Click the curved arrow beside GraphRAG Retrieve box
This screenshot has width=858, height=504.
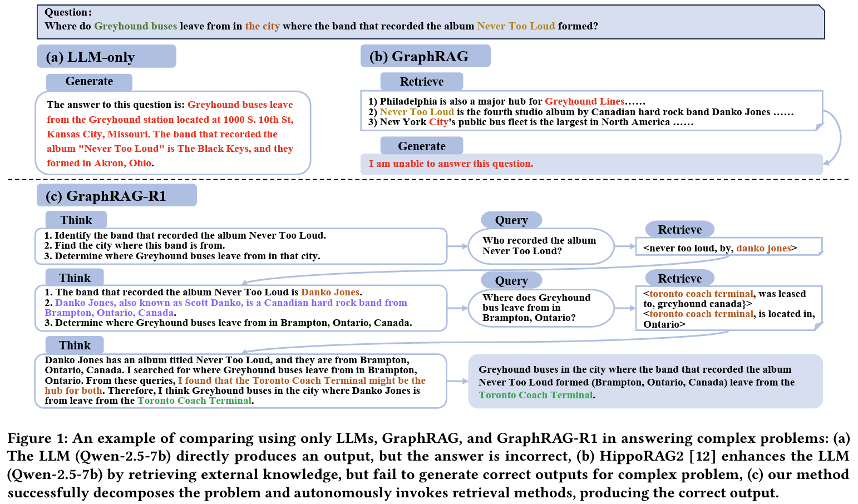coord(838,137)
